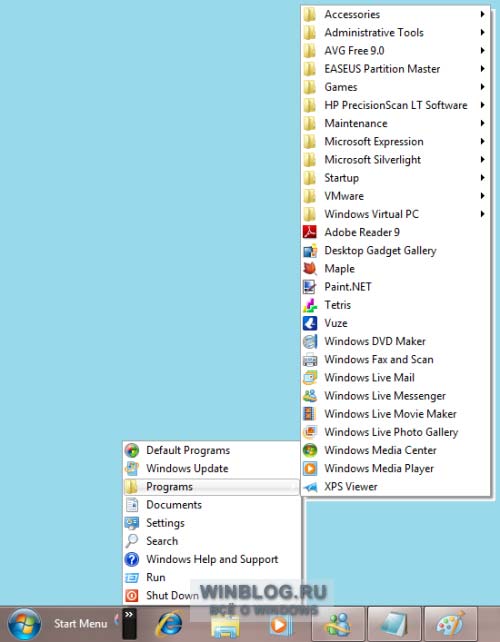This screenshot has height=642, width=500.
Task: Click the red Shut Down icon
Action: point(132,595)
